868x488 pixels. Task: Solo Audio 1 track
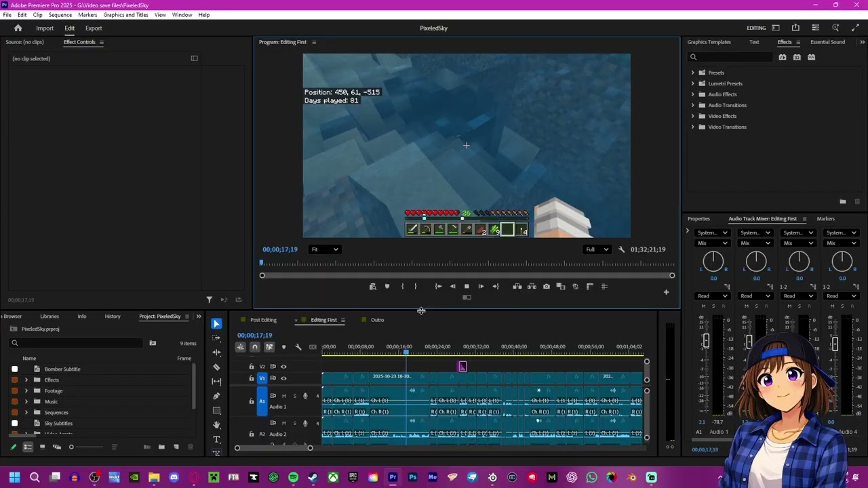point(294,396)
